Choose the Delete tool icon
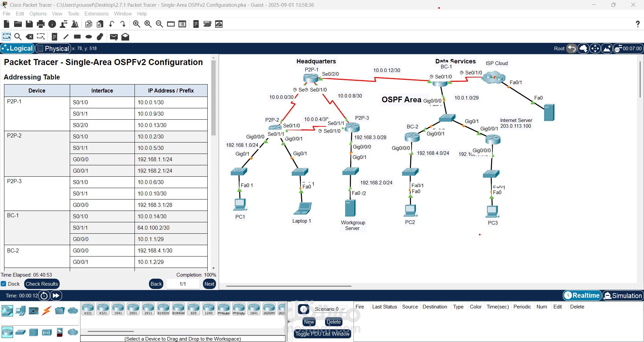The height and width of the screenshot is (342, 644). [30, 37]
